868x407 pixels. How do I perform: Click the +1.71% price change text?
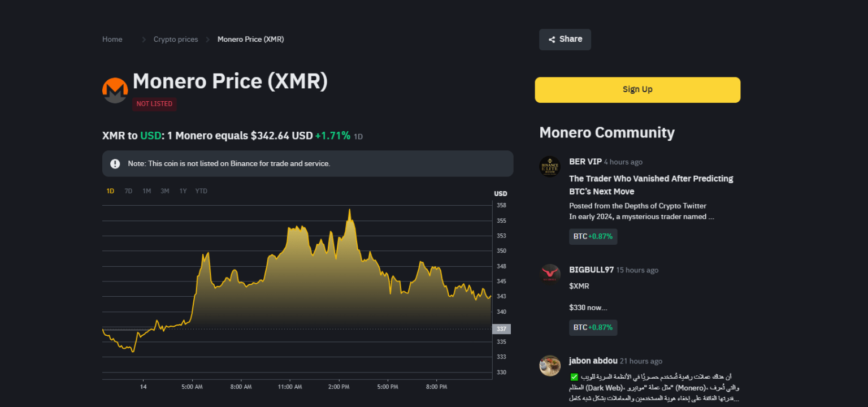(333, 136)
